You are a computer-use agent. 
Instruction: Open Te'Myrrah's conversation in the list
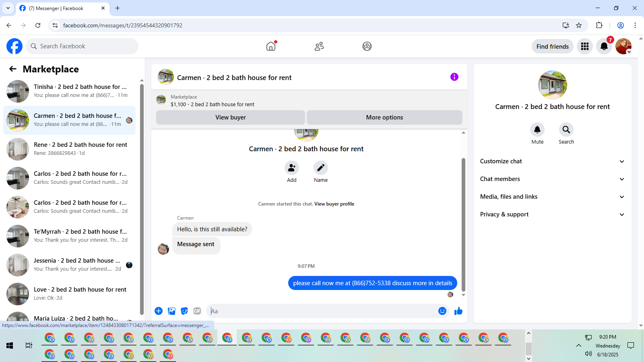pyautogui.click(x=69, y=236)
